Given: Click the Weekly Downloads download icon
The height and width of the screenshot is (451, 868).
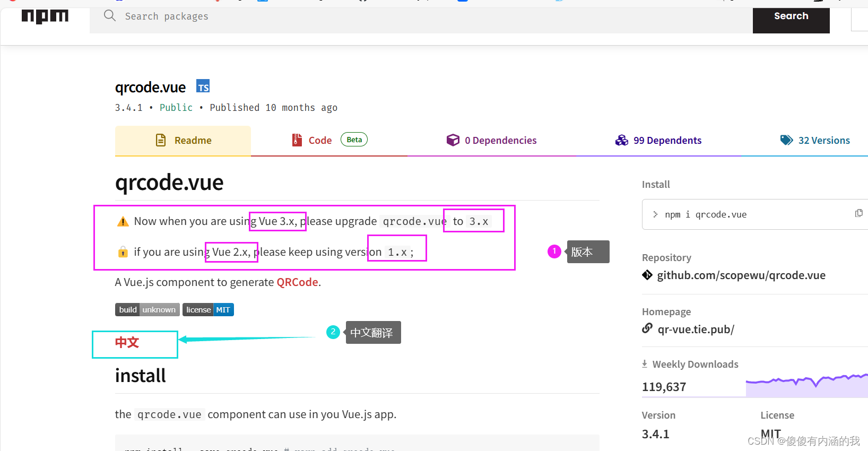Looking at the screenshot, I should click(x=645, y=364).
